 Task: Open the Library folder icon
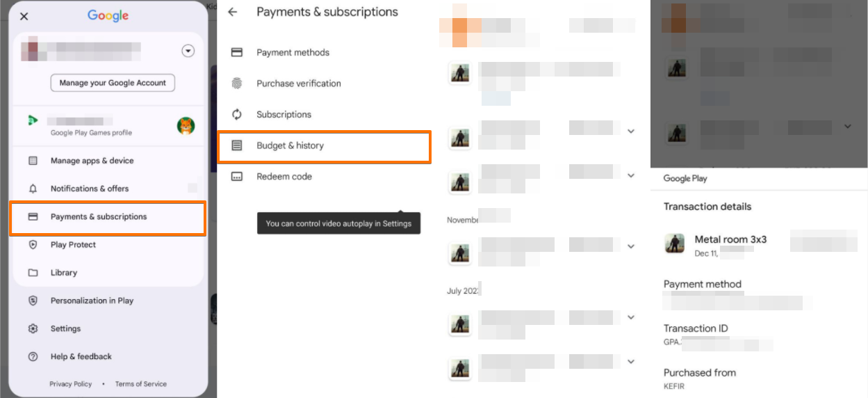33,273
